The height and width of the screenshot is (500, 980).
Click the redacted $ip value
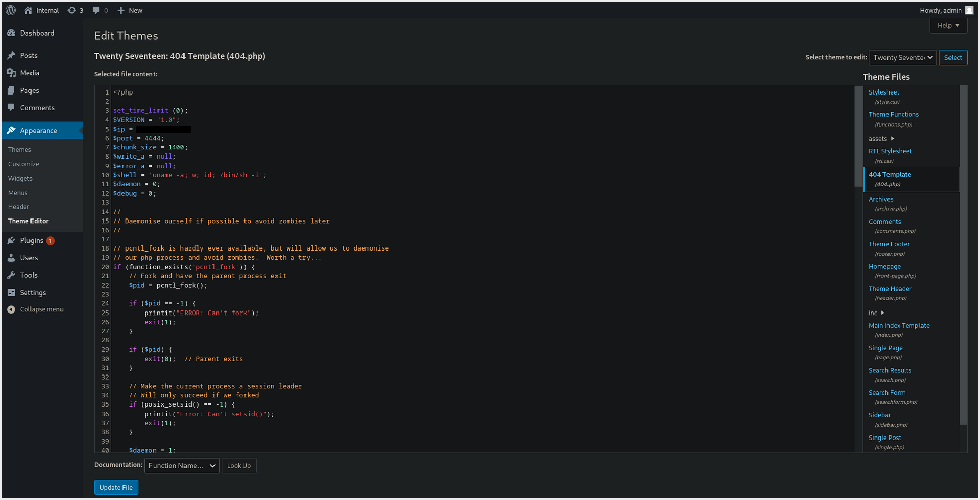[164, 130]
